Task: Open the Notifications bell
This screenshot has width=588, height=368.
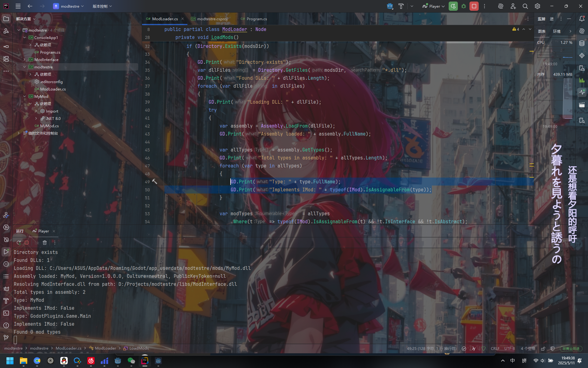Action: tap(582, 19)
